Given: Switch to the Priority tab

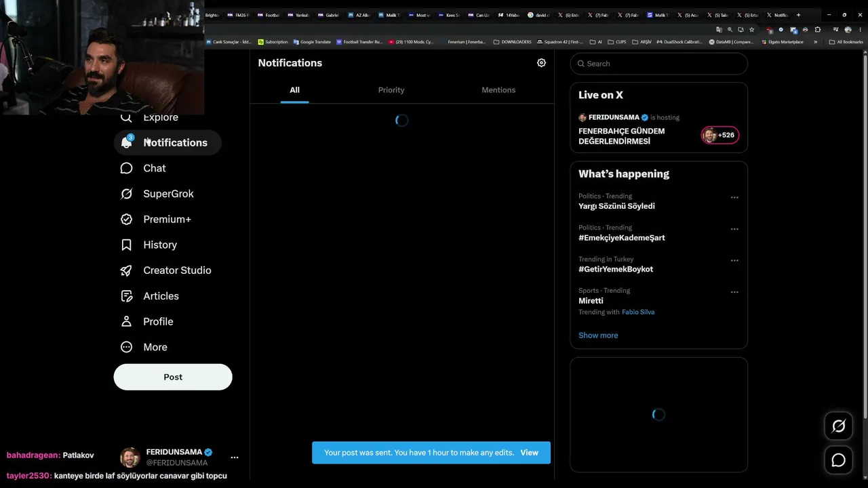Looking at the screenshot, I should (391, 90).
